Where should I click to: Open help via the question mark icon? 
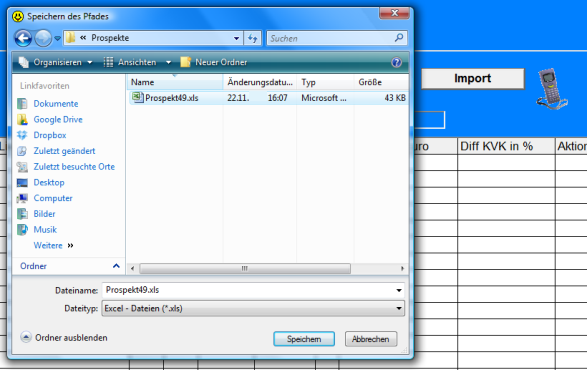pyautogui.click(x=396, y=62)
